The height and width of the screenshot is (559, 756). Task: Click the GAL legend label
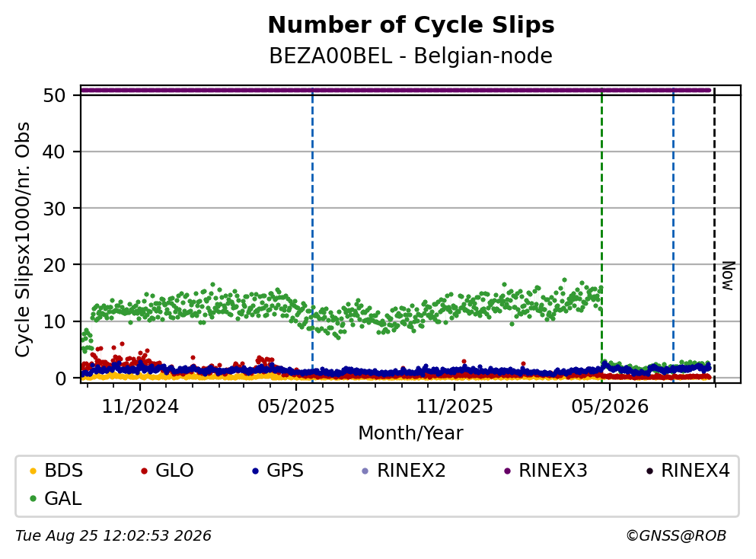tap(62, 498)
